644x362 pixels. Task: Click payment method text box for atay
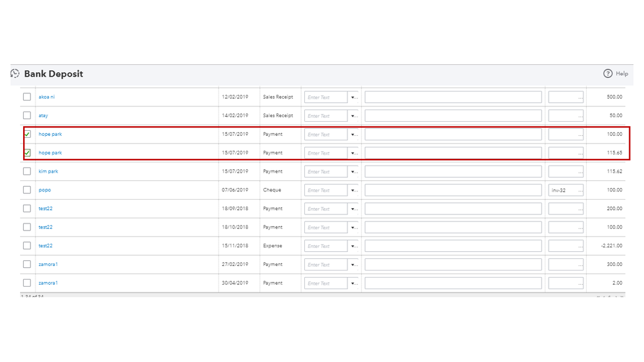326,116
